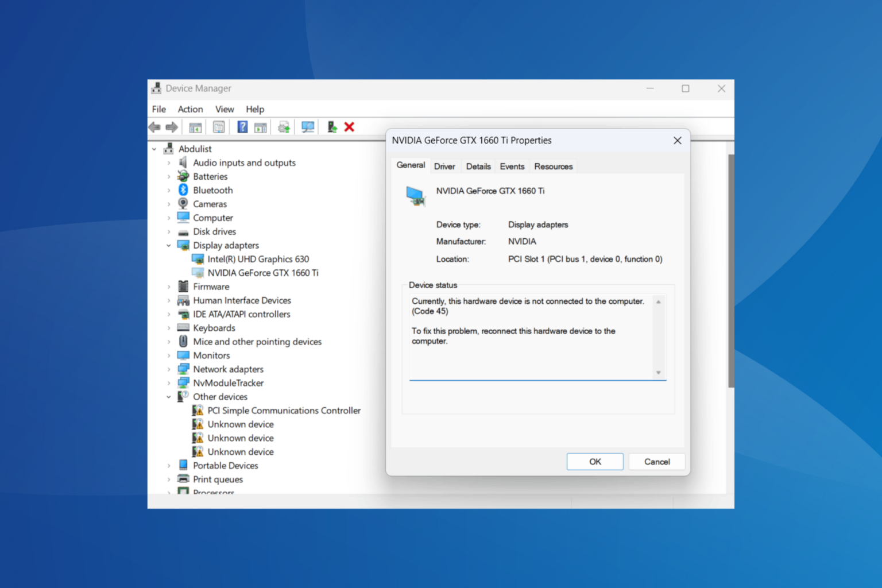Switch to the Events tab
The image size is (882, 588).
coord(512,167)
